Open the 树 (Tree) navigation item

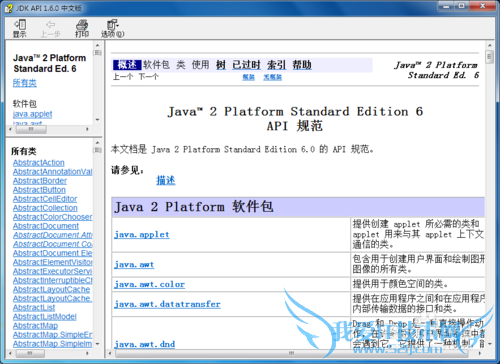(221, 65)
